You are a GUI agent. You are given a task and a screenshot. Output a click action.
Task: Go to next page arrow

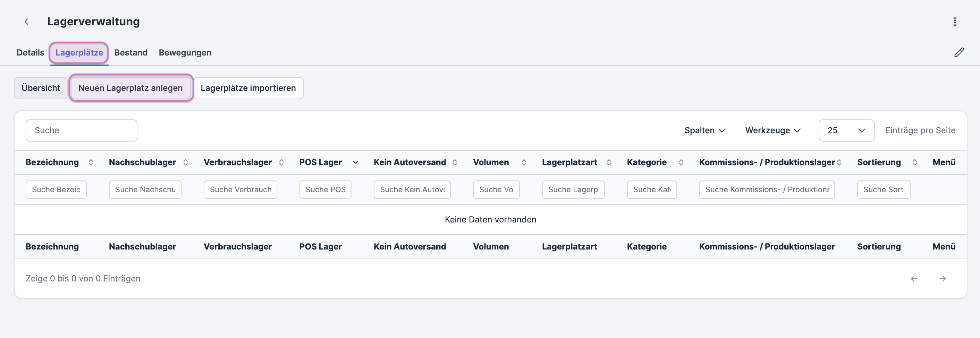(x=942, y=279)
